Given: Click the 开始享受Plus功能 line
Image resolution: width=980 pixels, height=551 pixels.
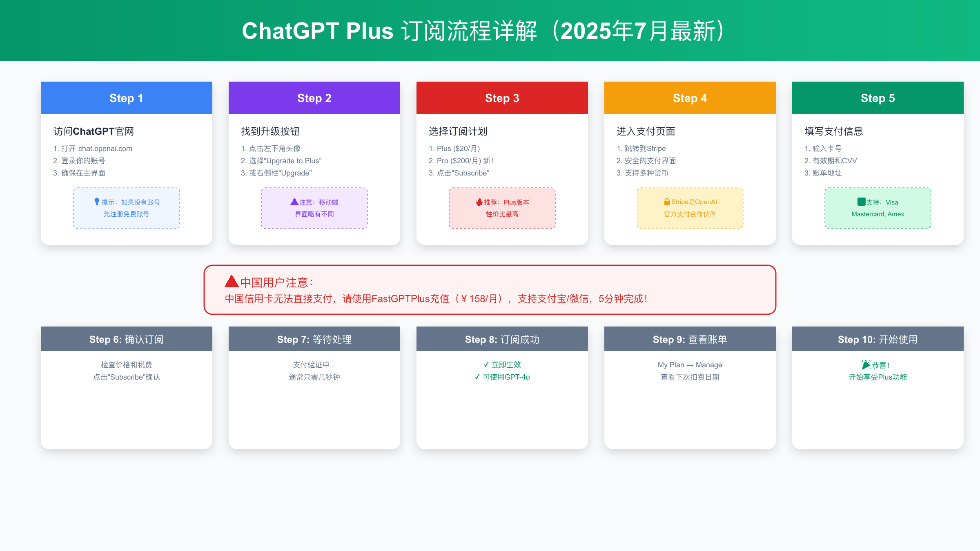Looking at the screenshot, I should 878,377.
